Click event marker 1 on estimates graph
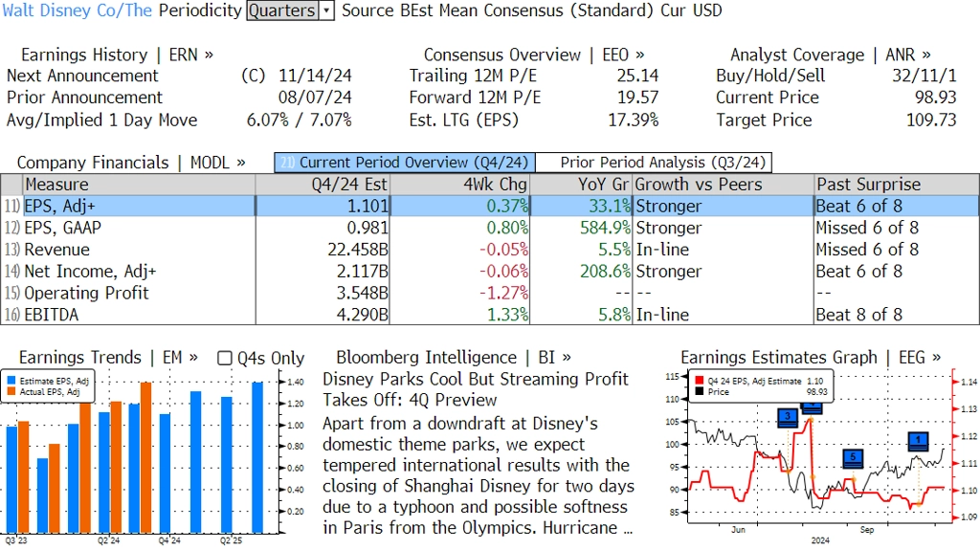The image size is (980, 549). [918, 442]
